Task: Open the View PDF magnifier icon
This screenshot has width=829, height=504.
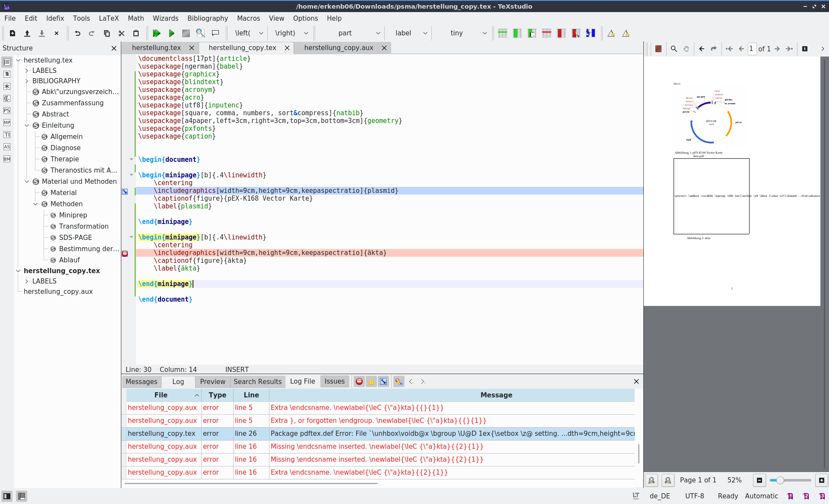Action: pos(200,33)
